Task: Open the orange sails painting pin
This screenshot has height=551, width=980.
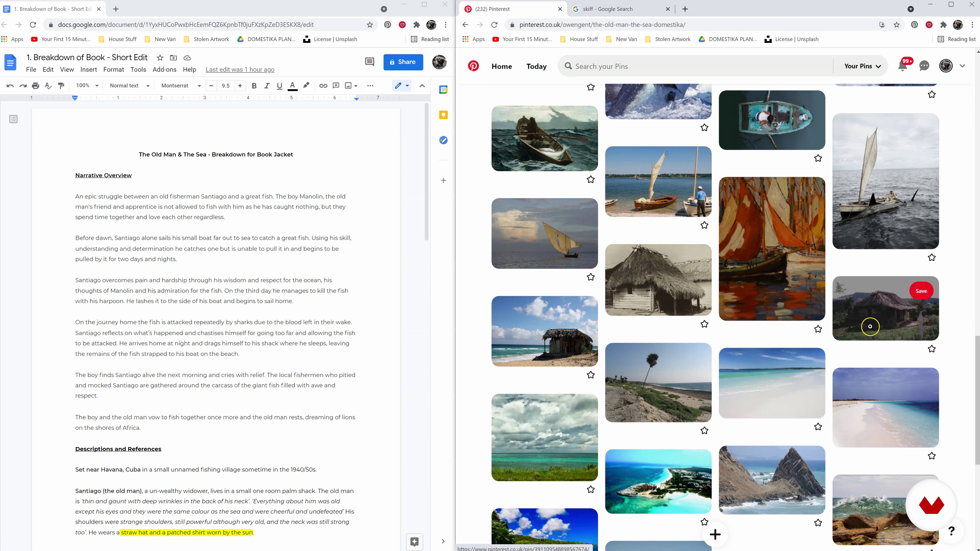Action: pyautogui.click(x=772, y=249)
